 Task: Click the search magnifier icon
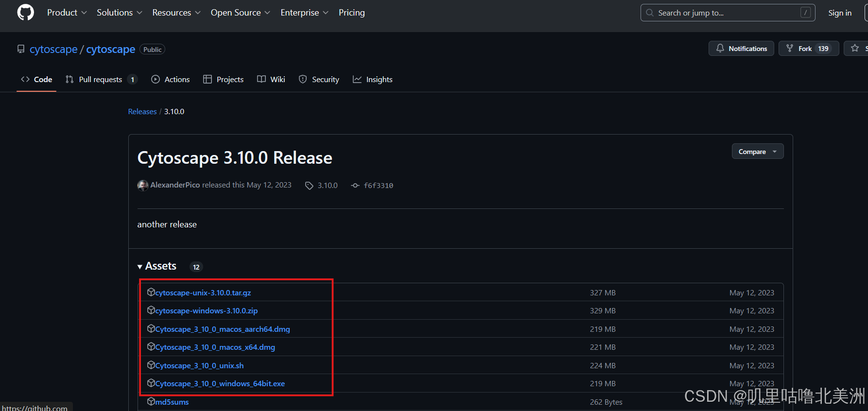tap(650, 13)
